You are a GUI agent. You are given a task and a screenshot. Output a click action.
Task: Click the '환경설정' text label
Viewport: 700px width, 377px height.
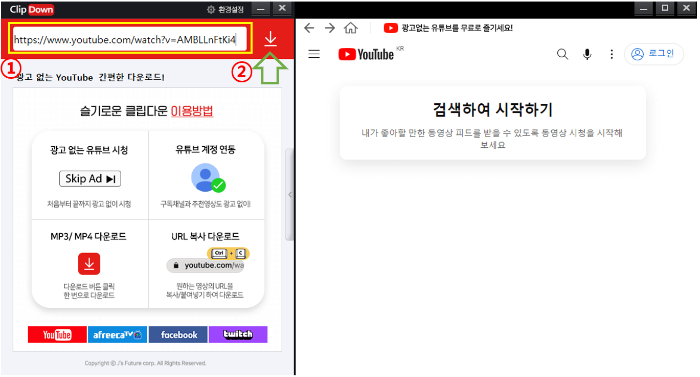pos(231,9)
